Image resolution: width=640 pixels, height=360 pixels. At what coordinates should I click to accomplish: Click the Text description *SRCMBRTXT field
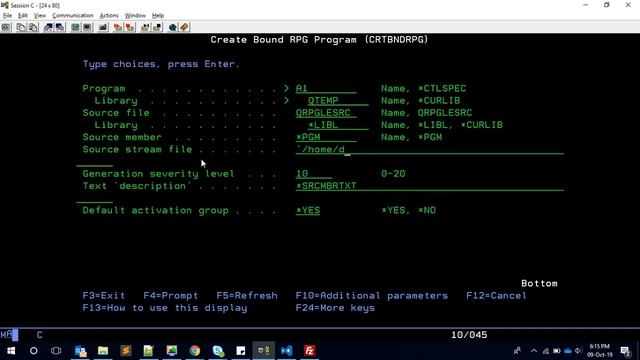(x=429, y=186)
